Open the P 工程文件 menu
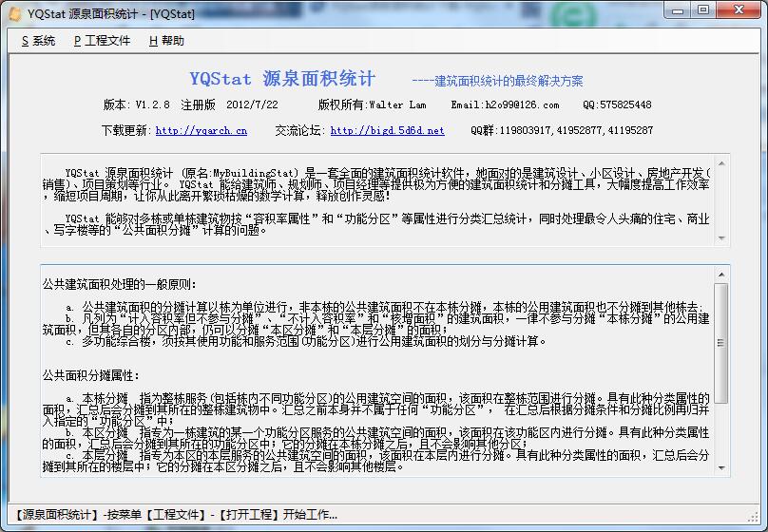 (x=102, y=41)
